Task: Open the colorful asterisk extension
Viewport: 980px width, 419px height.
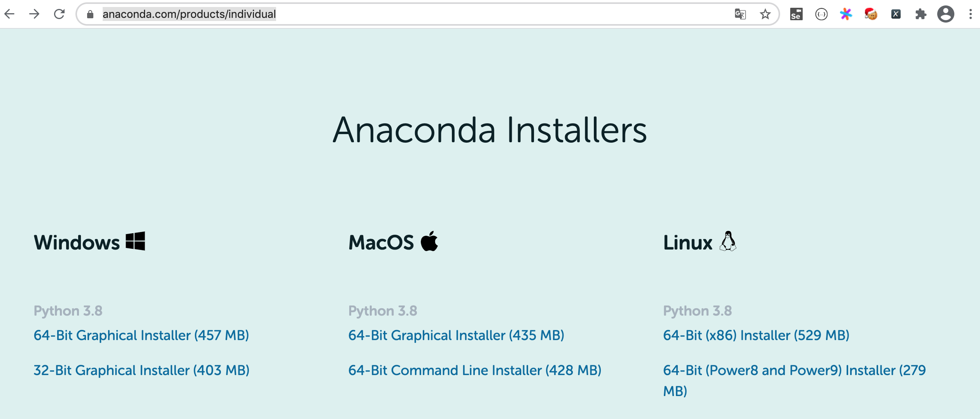Action: tap(846, 14)
